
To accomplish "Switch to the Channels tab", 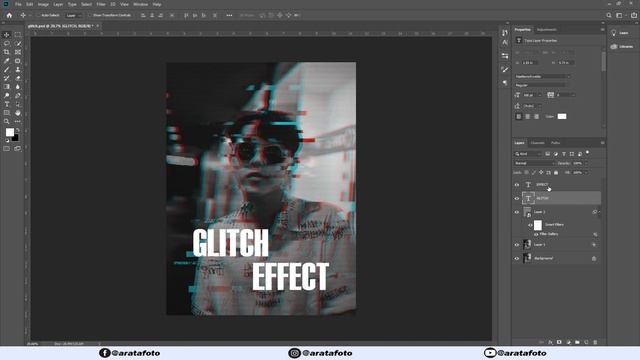I will click(537, 143).
